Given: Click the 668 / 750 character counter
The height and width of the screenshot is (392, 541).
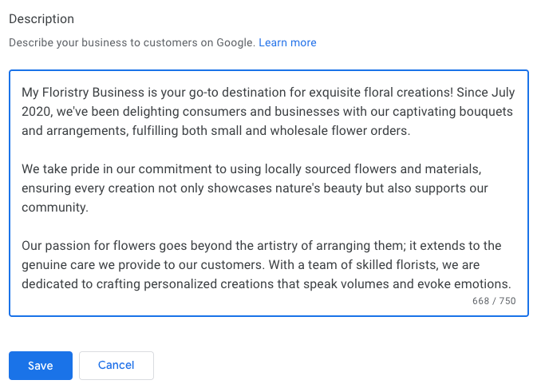Looking at the screenshot, I should [494, 301].
